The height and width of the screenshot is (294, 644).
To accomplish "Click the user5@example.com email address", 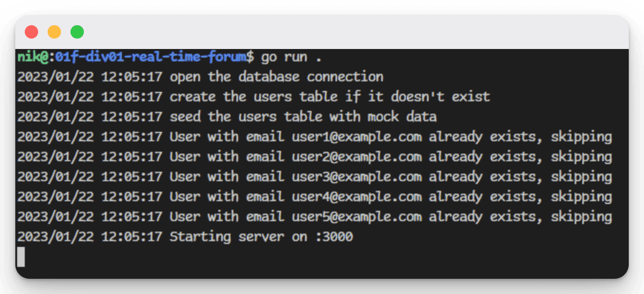I will 357,217.
